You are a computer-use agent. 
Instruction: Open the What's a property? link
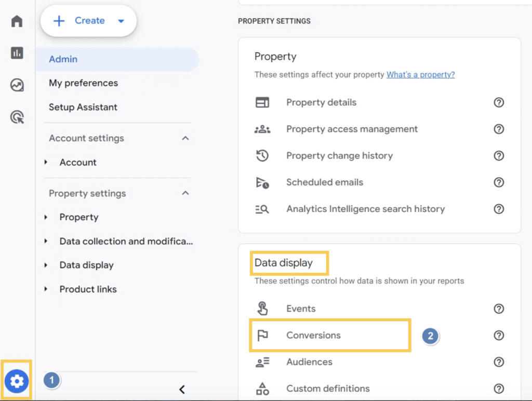(x=420, y=75)
